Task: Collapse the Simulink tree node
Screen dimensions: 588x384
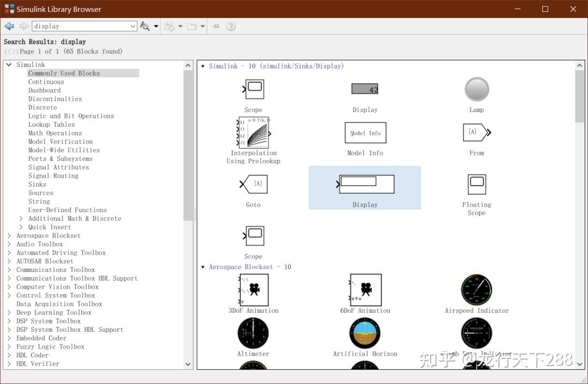Action: 9,65
